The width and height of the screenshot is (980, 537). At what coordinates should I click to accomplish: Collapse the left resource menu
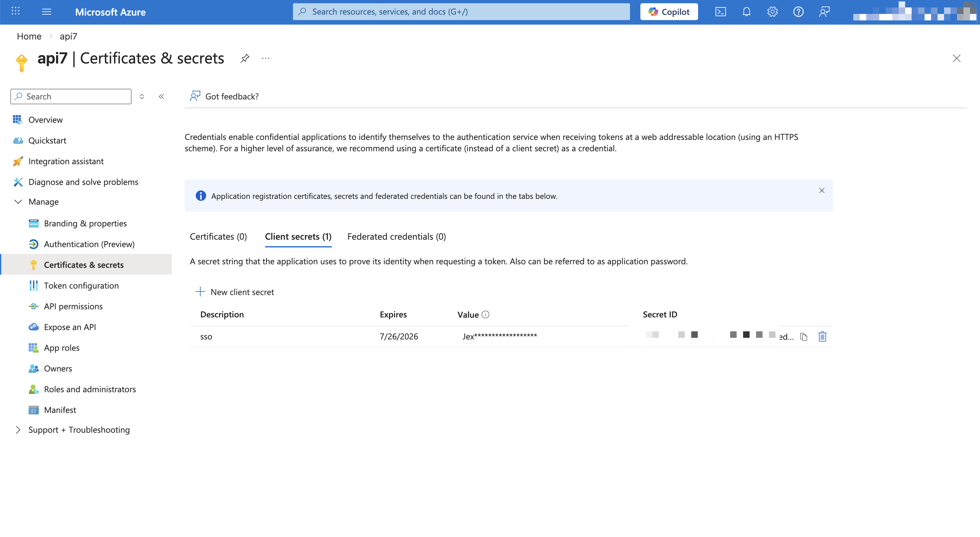point(161,96)
